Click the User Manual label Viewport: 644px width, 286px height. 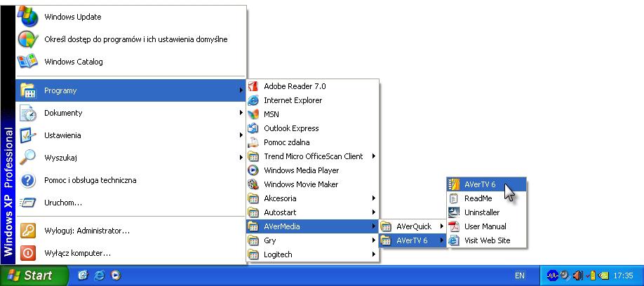pos(485,226)
